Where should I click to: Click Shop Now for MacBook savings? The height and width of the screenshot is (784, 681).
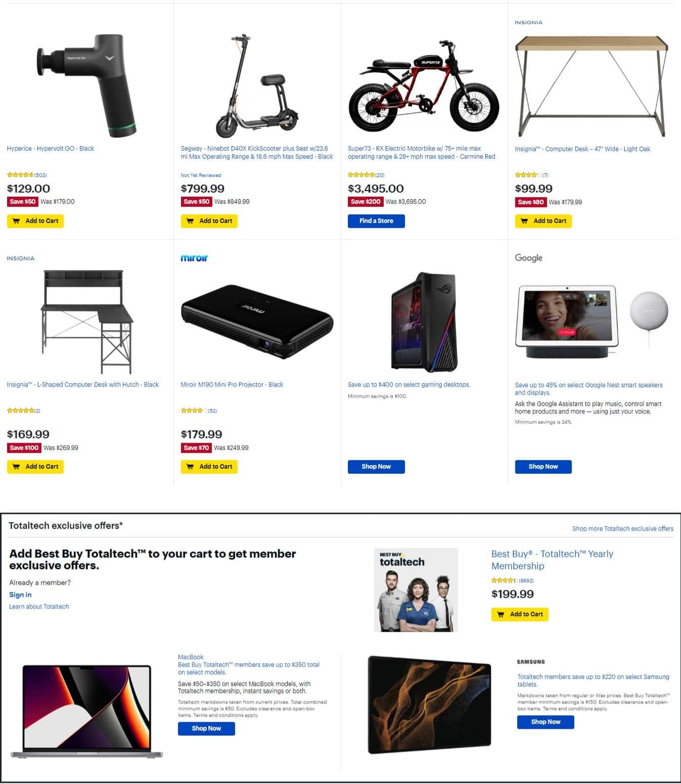(x=206, y=728)
